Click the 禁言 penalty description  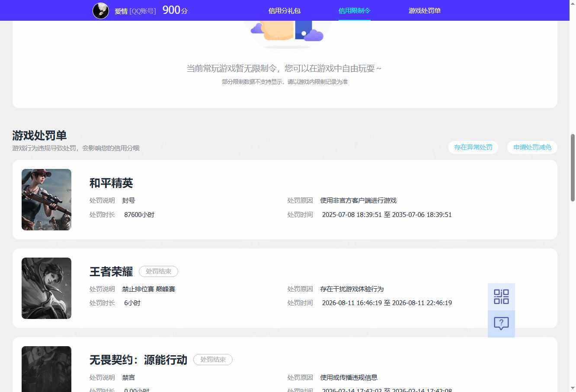[x=128, y=378]
